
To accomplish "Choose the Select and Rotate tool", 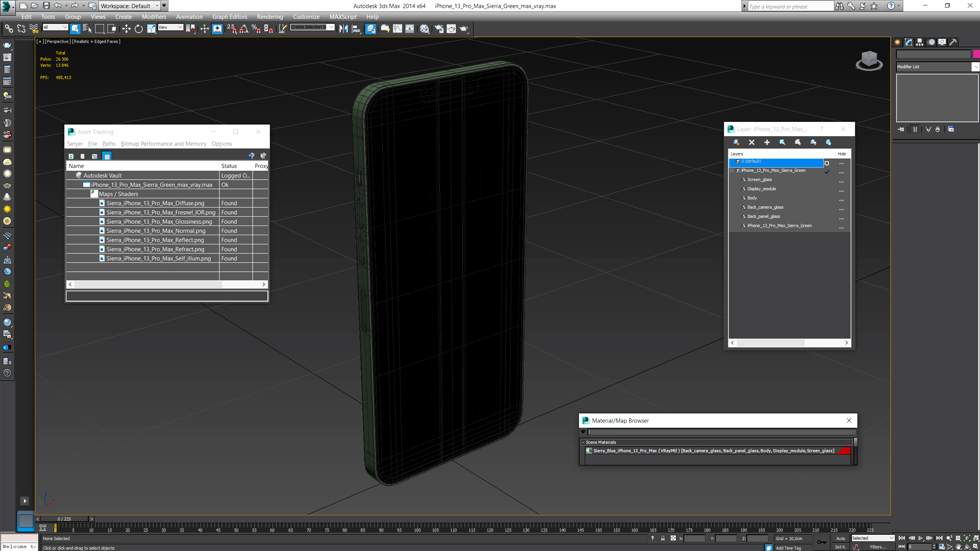I will (x=138, y=29).
